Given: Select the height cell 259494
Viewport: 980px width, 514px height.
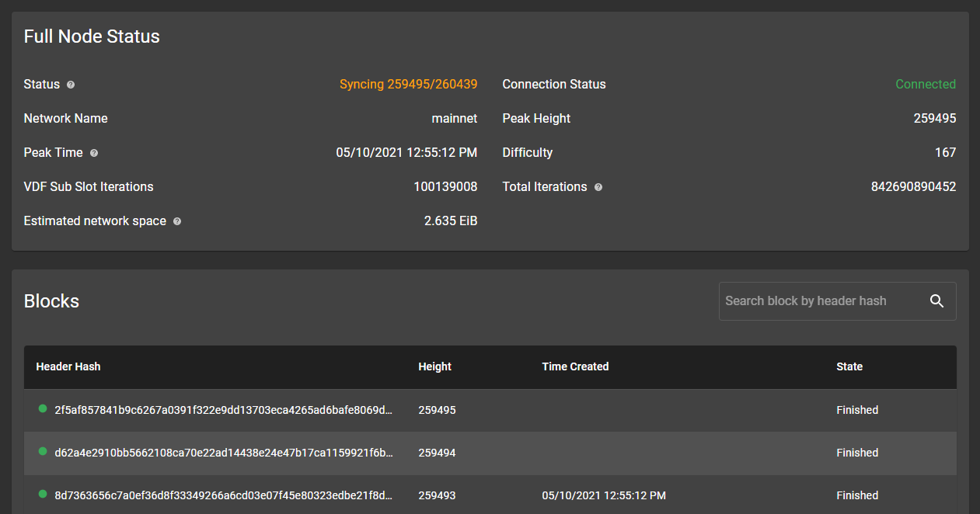Looking at the screenshot, I should [437, 453].
